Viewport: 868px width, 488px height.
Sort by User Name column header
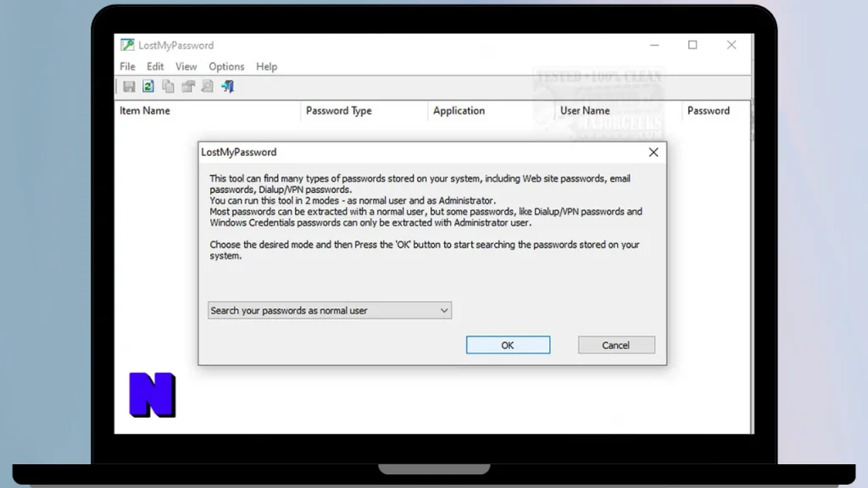point(618,111)
